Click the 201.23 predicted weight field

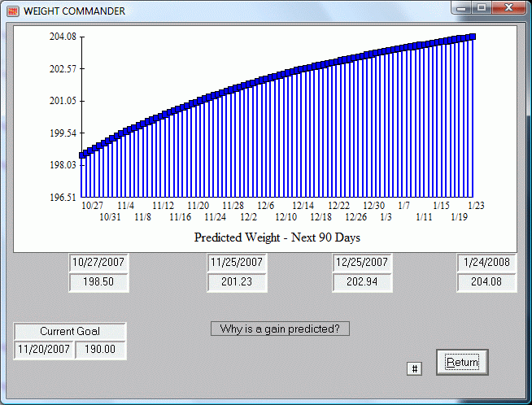click(237, 282)
